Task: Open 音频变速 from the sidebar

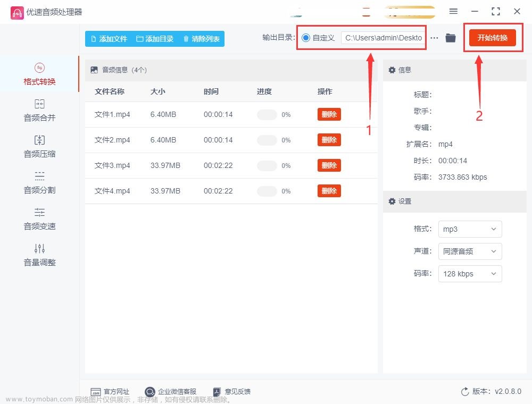Action: [39, 219]
